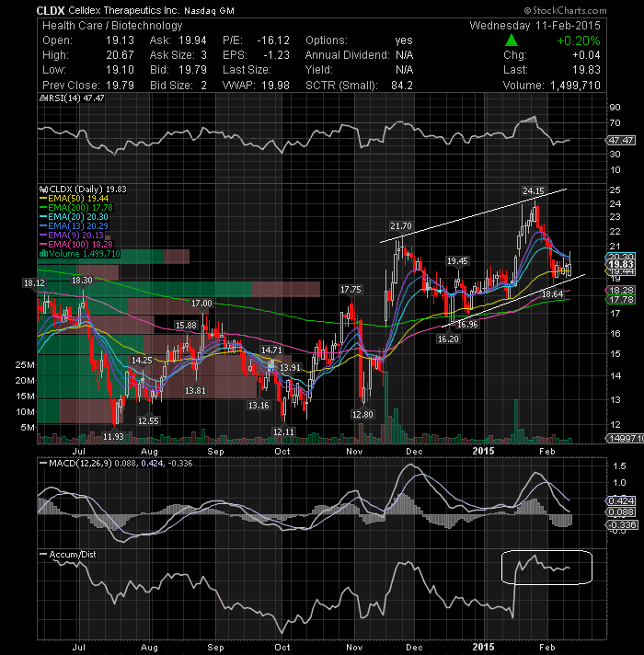Screen dimensions: 644x655
Task: Click the 21.70 peak price annotation
Action: pos(400,226)
